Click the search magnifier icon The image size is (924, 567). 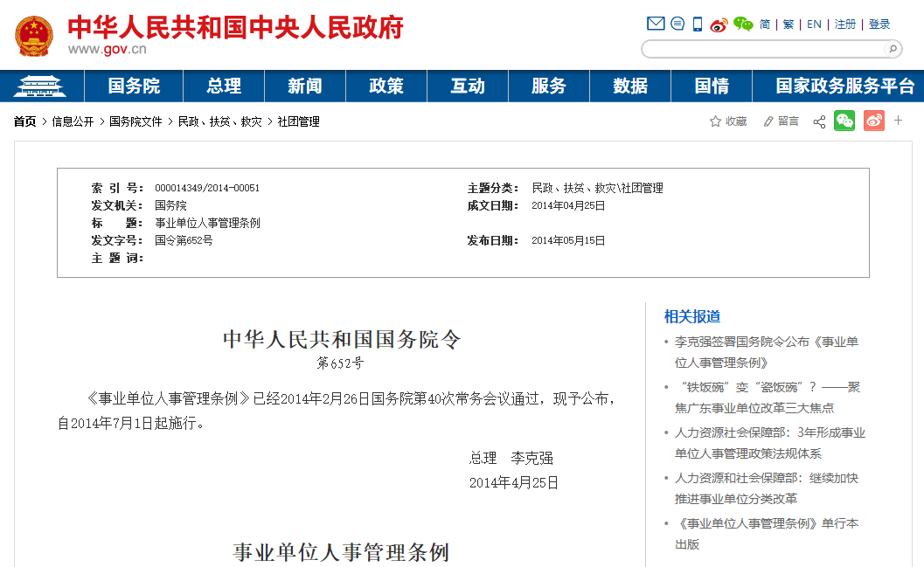(892, 49)
